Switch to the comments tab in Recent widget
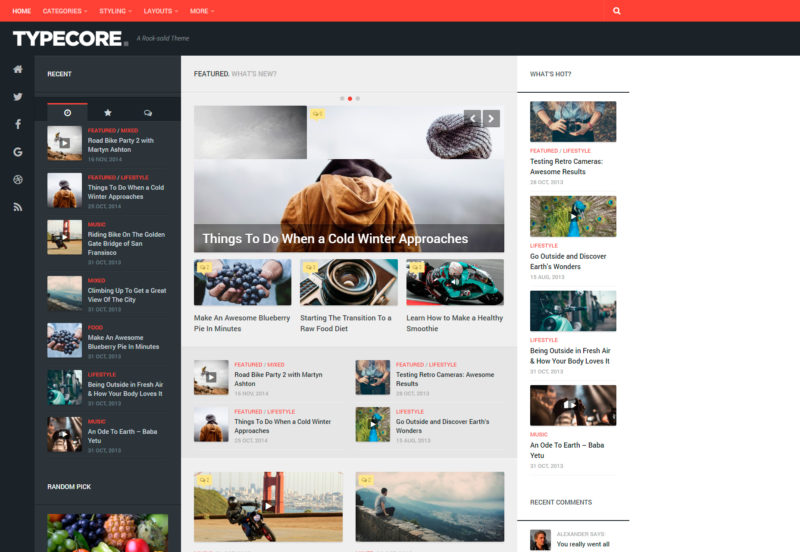 point(148,113)
